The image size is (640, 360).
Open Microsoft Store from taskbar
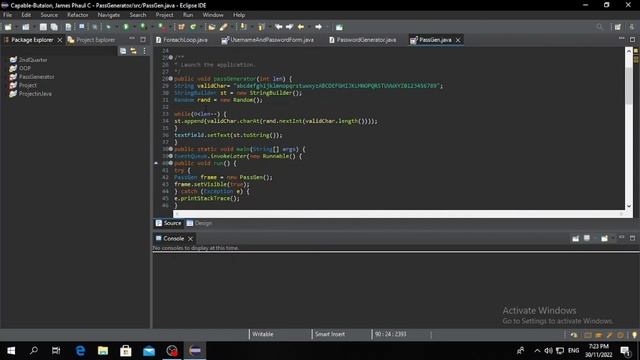(126, 351)
